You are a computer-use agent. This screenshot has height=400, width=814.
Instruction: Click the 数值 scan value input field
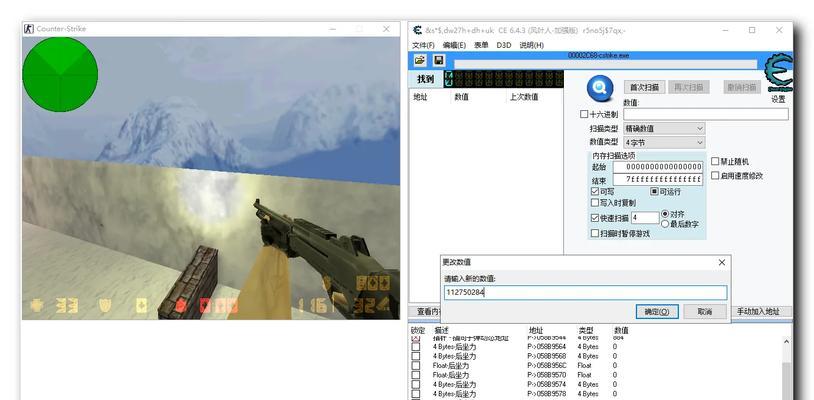[706, 114]
